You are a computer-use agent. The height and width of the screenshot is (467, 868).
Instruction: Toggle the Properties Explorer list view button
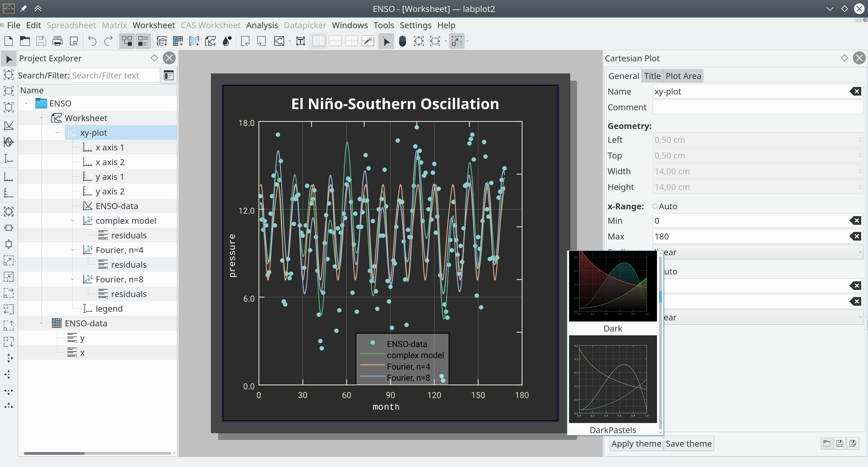click(x=143, y=41)
